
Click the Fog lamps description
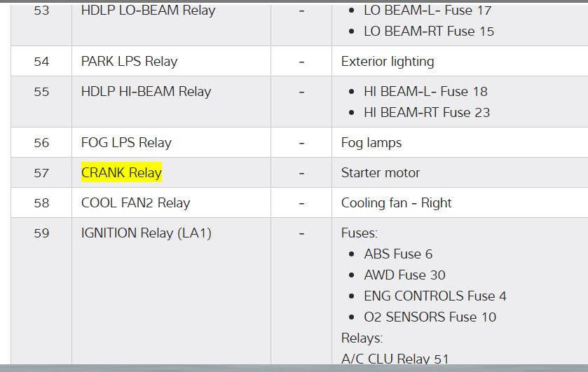click(x=371, y=143)
